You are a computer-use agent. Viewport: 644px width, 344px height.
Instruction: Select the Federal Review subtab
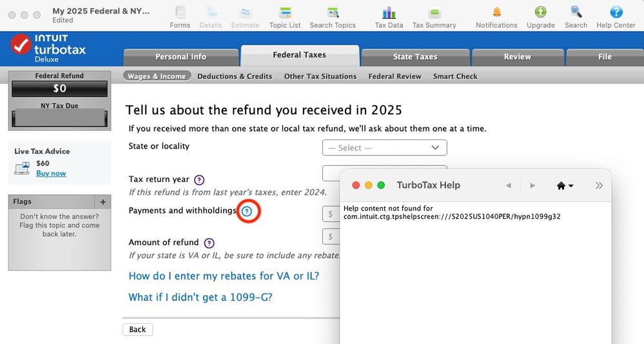pyautogui.click(x=395, y=76)
